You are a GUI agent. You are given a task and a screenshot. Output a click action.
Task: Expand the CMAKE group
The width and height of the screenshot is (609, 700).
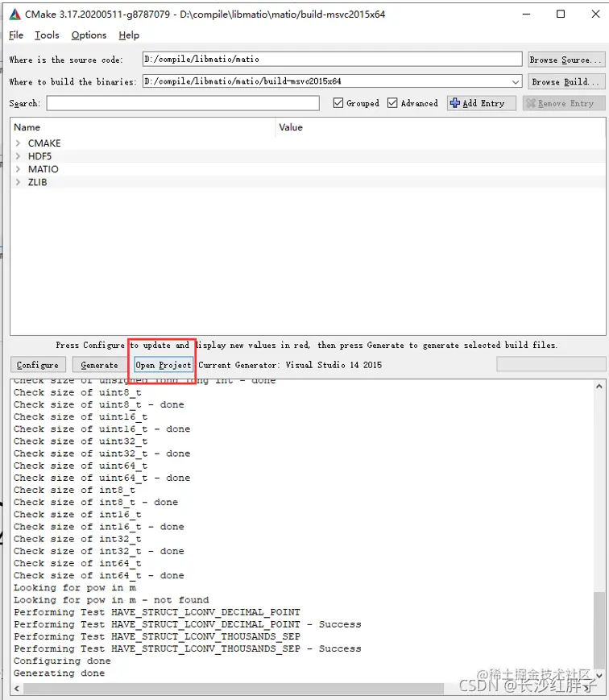(18, 143)
